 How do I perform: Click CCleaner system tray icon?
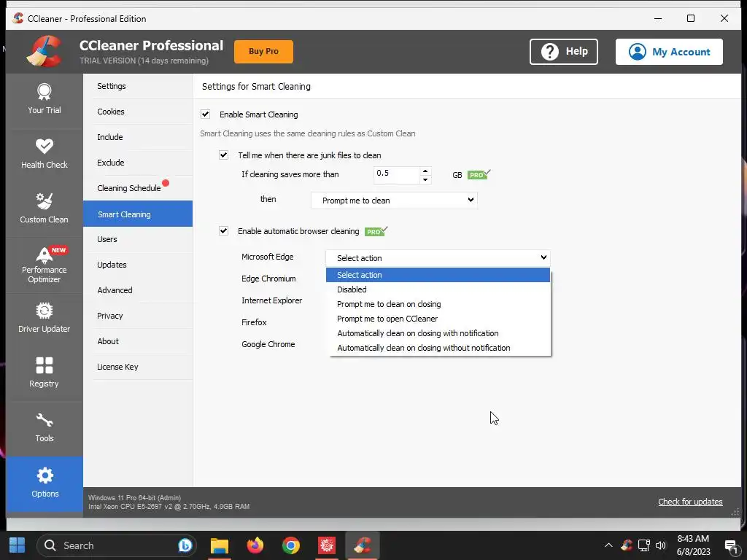[x=627, y=545]
